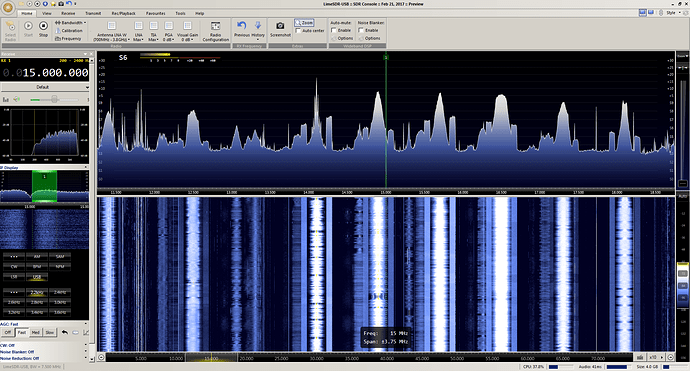Select AM demodulation mode

tap(37, 256)
